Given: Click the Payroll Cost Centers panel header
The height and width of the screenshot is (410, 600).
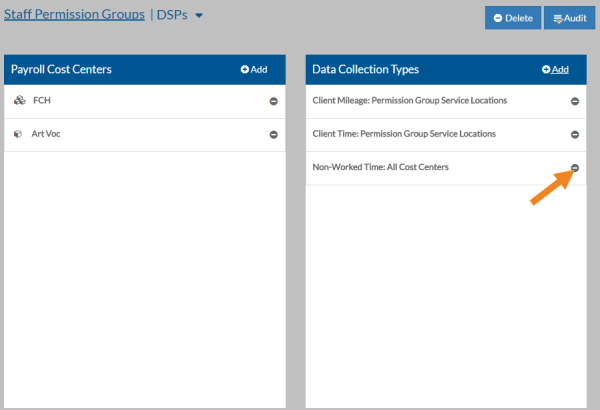Looking at the screenshot, I should [x=61, y=69].
